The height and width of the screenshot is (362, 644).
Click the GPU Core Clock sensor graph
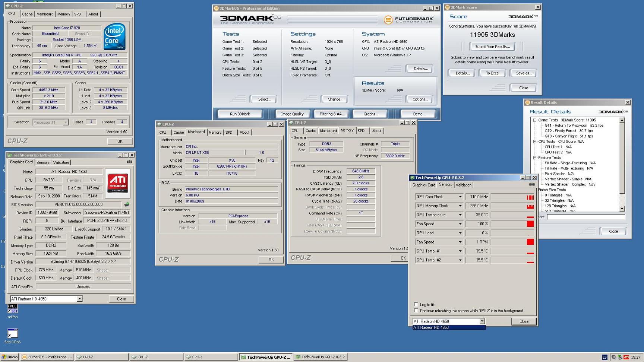512,197
